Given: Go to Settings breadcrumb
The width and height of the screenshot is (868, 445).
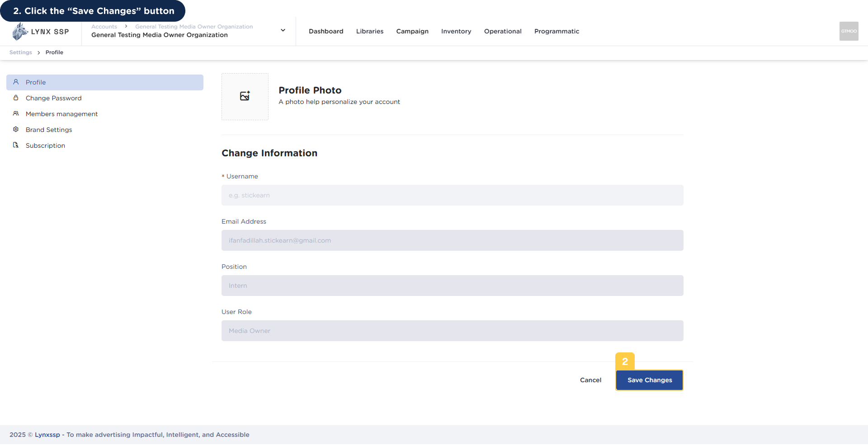Looking at the screenshot, I should click(21, 52).
